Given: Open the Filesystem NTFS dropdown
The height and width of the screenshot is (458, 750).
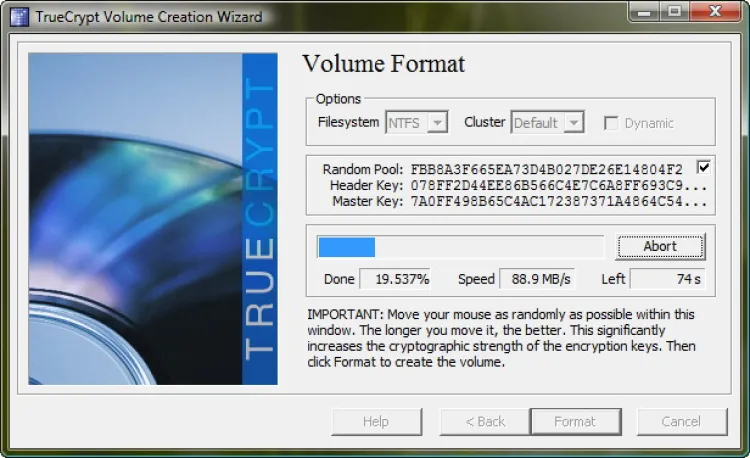Looking at the screenshot, I should 416,123.
